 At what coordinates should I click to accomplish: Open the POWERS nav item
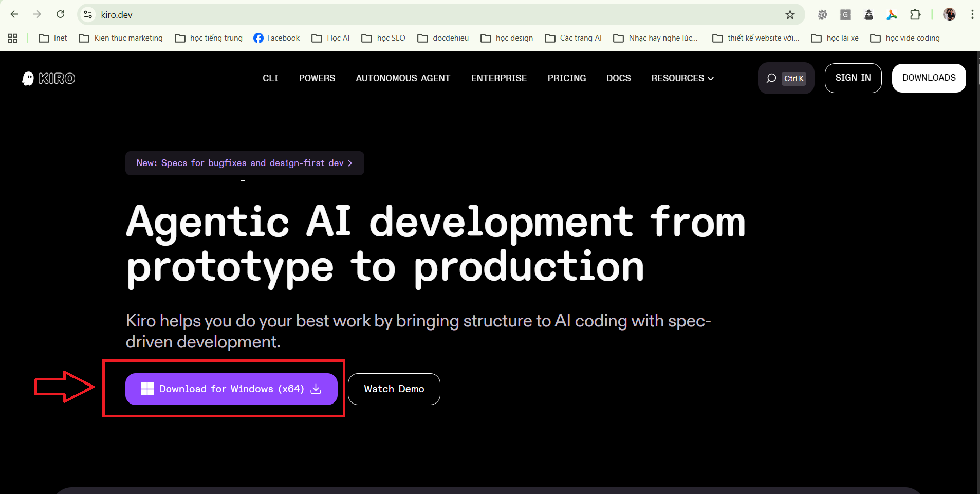317,78
